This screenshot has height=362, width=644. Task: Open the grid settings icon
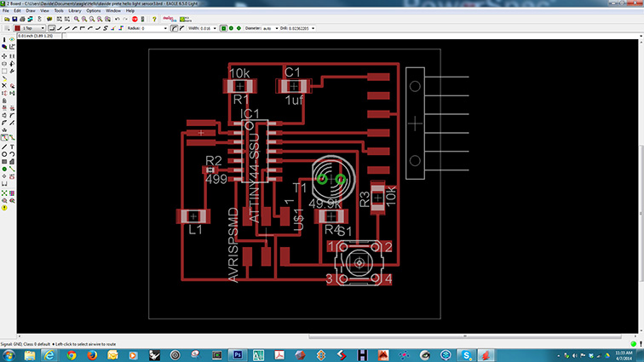point(6,28)
